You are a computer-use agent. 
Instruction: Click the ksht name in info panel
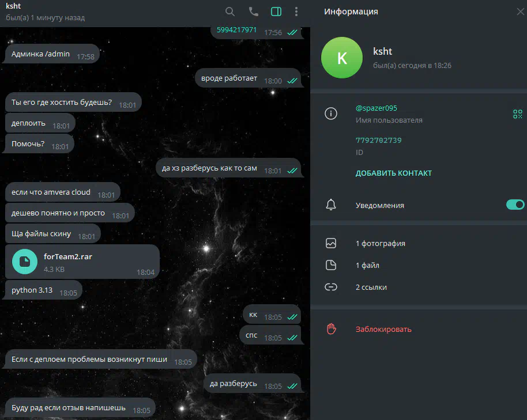point(382,51)
